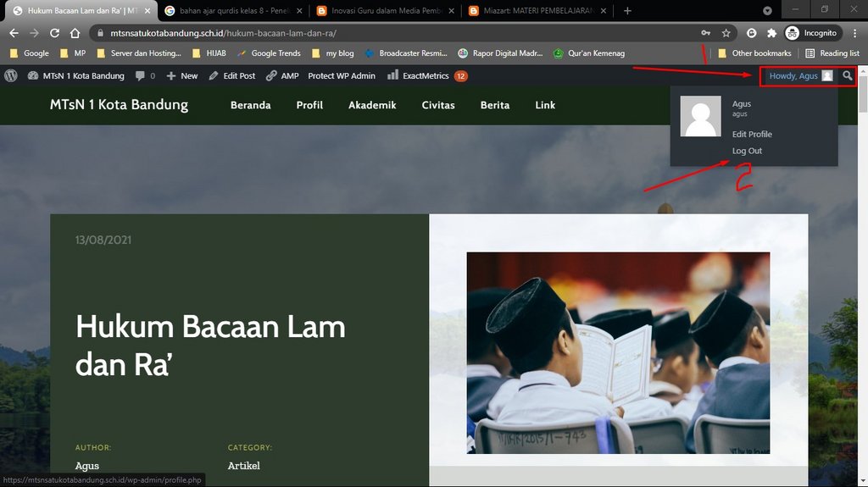Expand the Other bookmarks folder
868x487 pixels.
pos(754,53)
